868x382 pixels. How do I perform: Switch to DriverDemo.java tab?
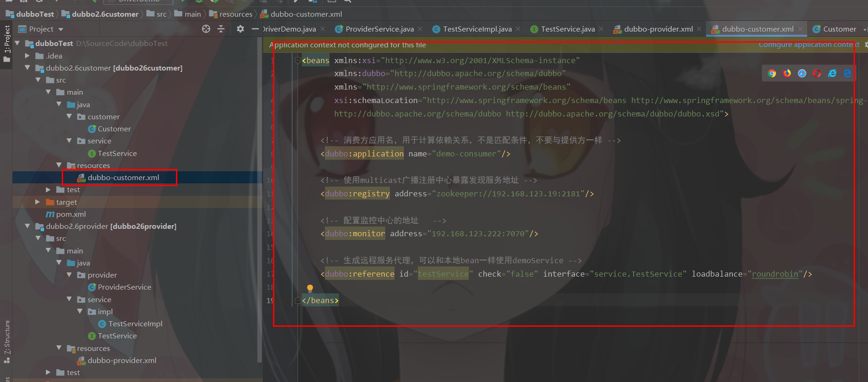(289, 29)
